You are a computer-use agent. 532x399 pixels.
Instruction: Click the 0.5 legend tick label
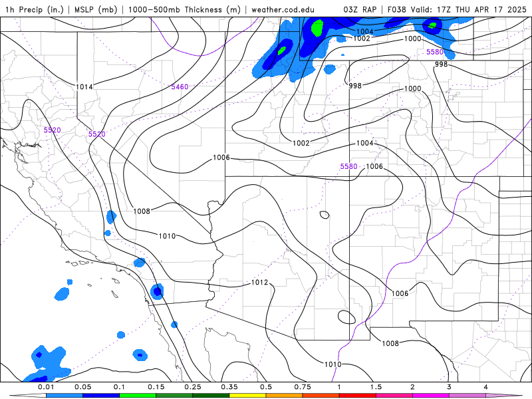pyautogui.click(x=266, y=387)
